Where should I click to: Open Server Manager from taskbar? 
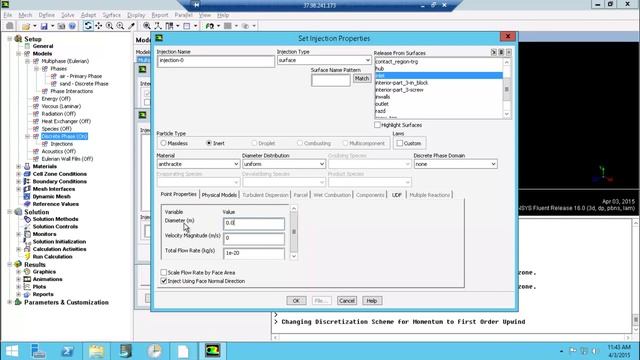[38, 351]
